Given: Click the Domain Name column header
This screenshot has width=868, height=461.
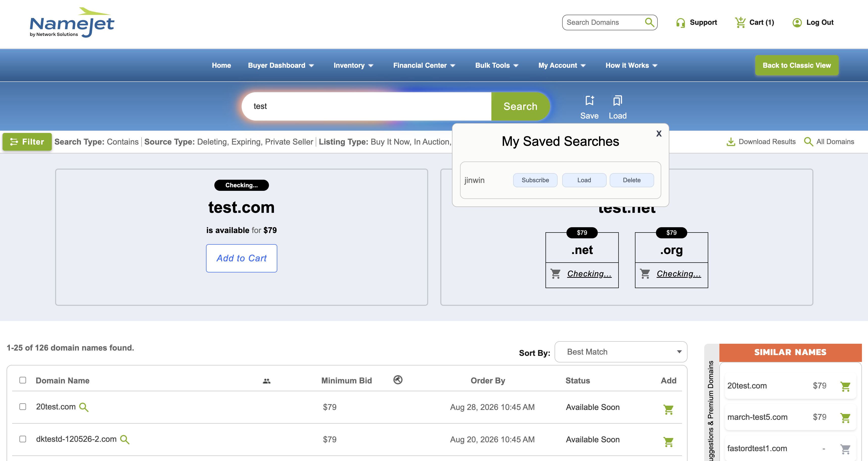Looking at the screenshot, I should click(x=63, y=381).
